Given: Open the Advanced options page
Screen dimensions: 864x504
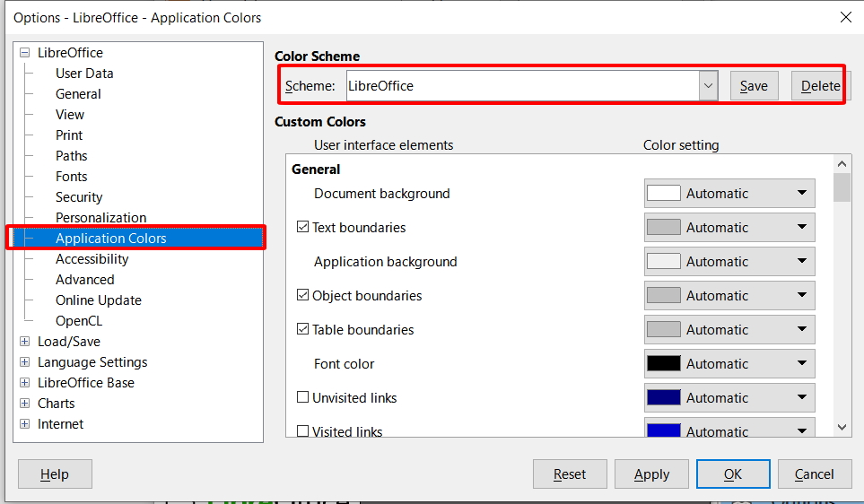Looking at the screenshot, I should coord(85,279).
